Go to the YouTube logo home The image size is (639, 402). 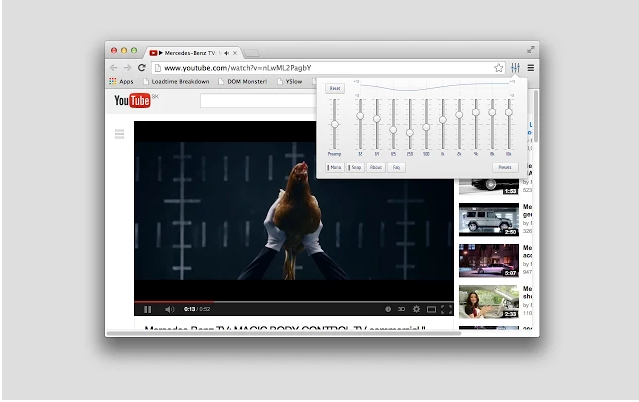[x=132, y=100]
